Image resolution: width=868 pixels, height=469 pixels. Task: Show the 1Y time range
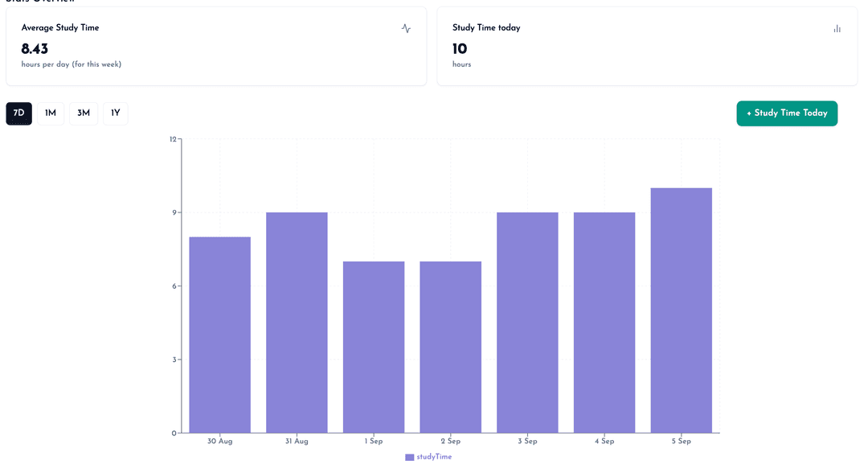[116, 113]
